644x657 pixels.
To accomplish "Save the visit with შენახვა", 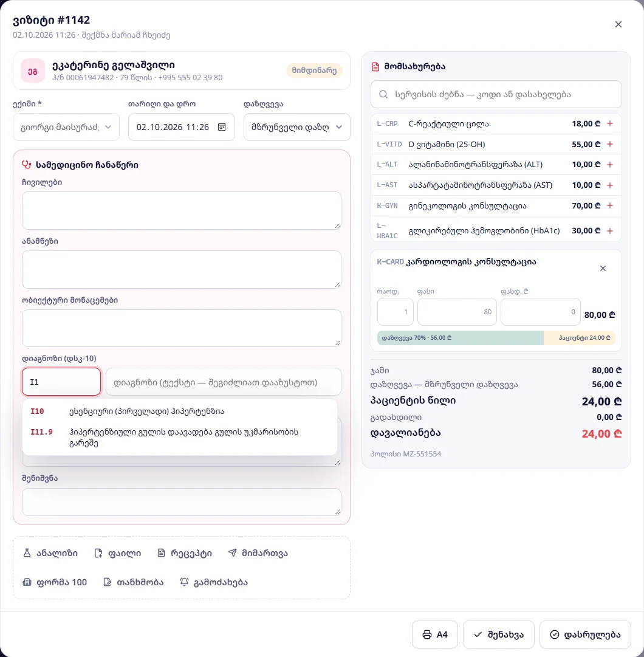I will 499,635.
